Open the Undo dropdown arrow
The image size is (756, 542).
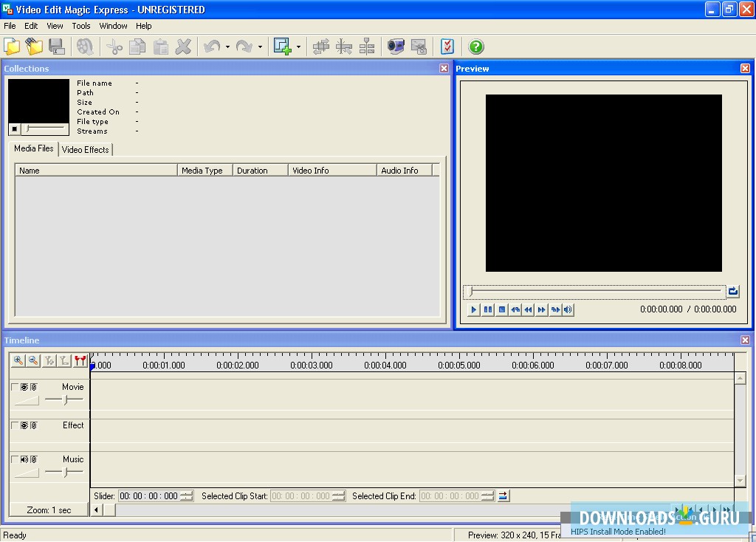(227, 46)
